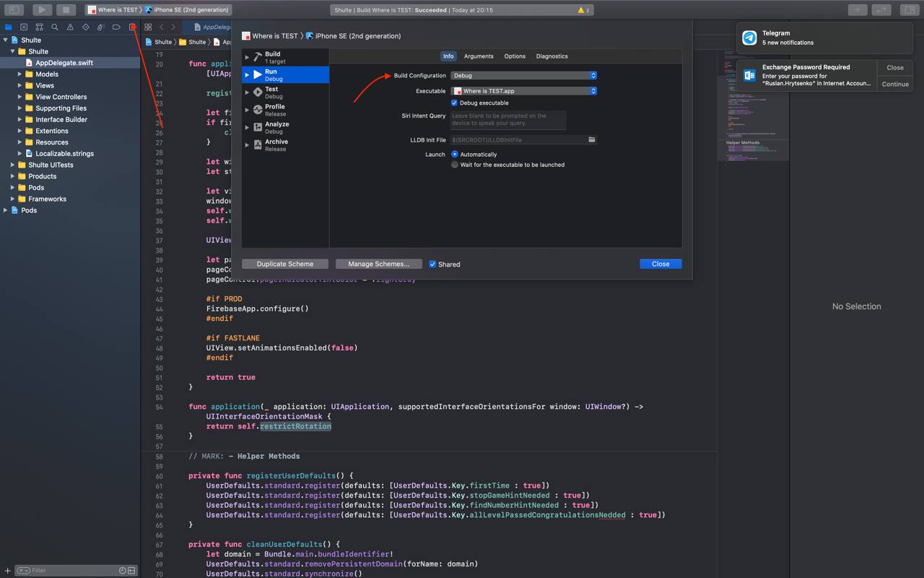Stop the running scheme in the toolbar

(66, 10)
